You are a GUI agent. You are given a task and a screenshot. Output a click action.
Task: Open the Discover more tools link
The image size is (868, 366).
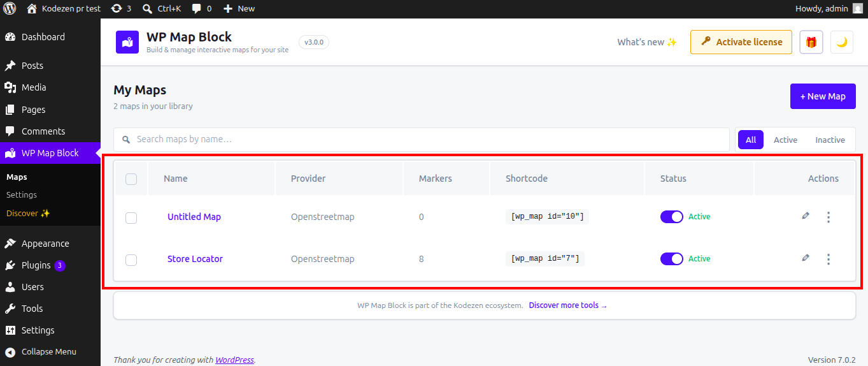[568, 305]
